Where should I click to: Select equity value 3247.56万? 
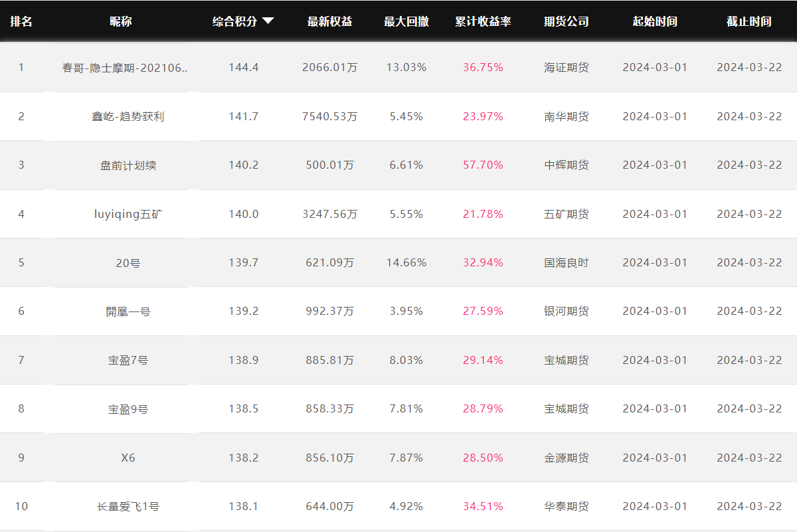click(x=330, y=214)
